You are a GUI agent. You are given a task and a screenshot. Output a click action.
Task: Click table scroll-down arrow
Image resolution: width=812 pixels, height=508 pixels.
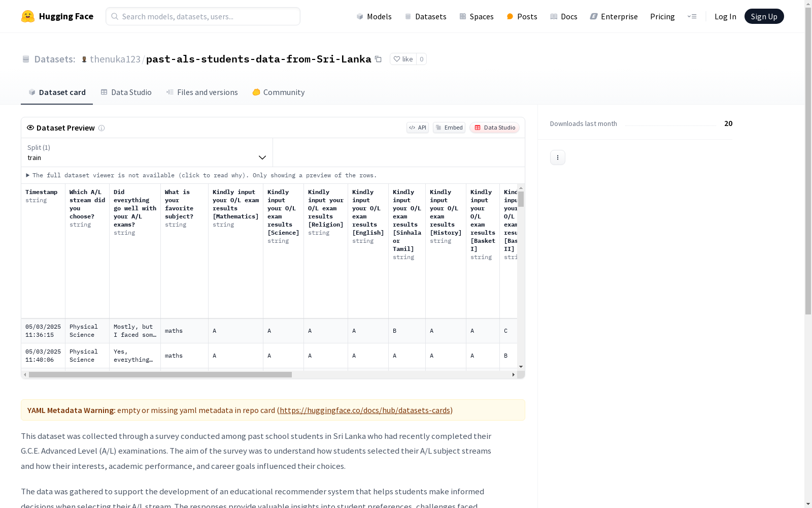click(x=521, y=367)
